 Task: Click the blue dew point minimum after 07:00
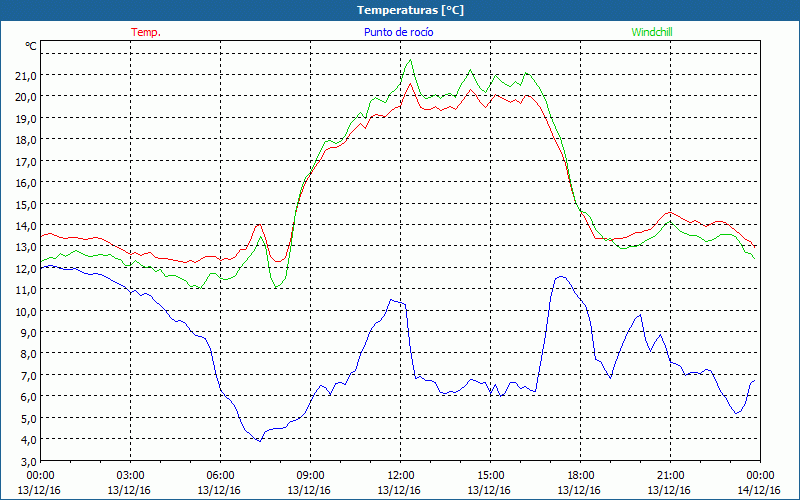pos(260,441)
